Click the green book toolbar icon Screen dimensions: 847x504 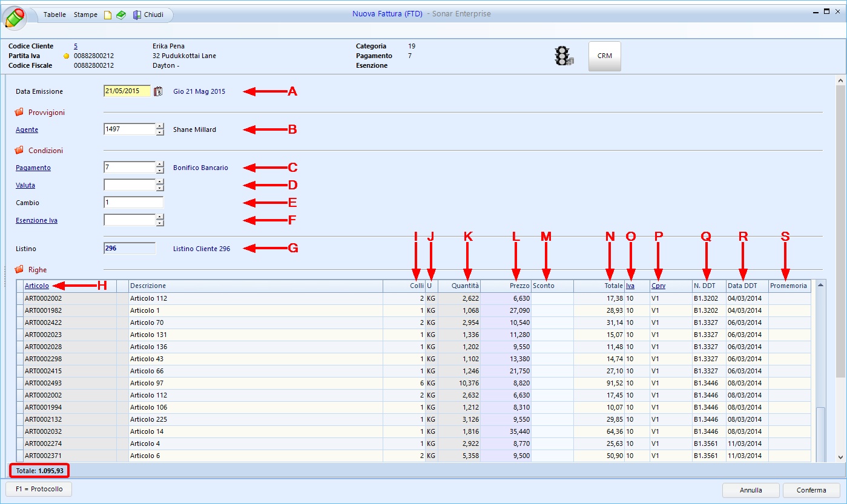[x=121, y=15]
